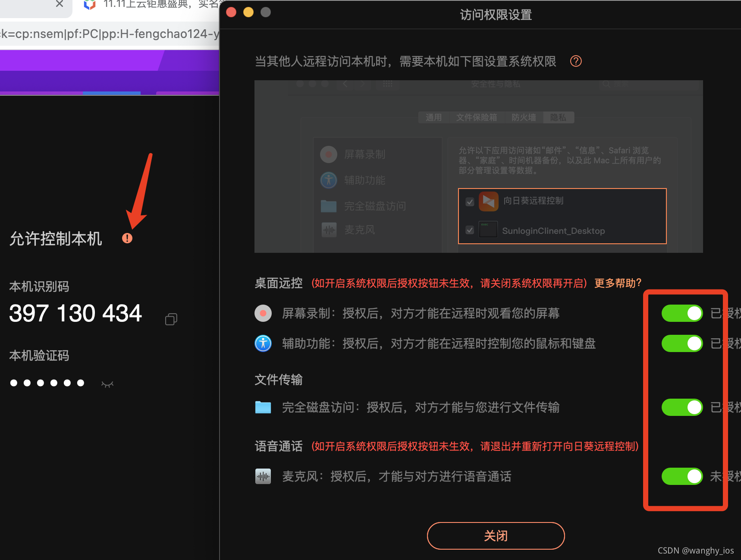Image resolution: width=741 pixels, height=560 pixels.
Task: Copy the 本机识别码 with the copy icon
Action: (171, 319)
